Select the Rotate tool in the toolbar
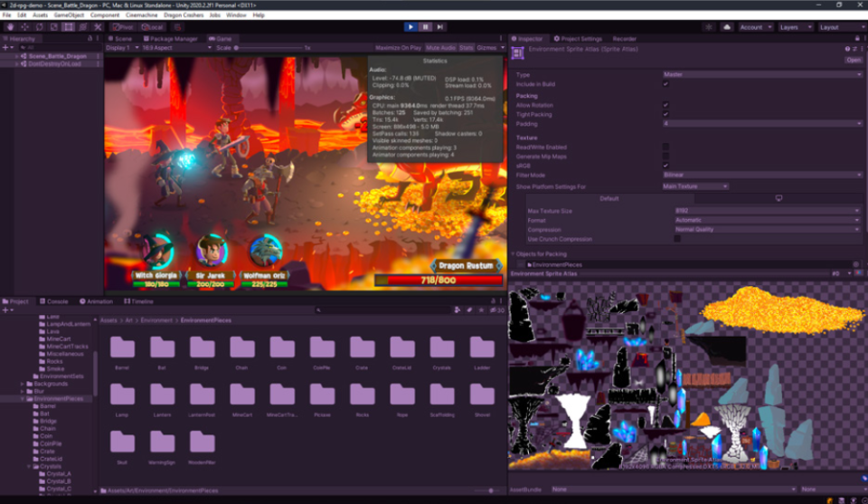The height and width of the screenshot is (504, 868). coord(39,26)
